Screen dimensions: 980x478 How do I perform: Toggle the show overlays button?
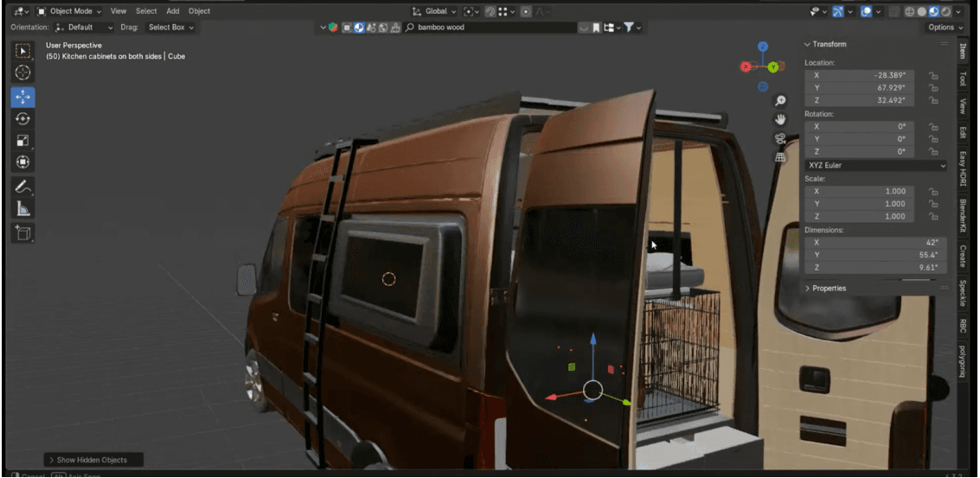866,11
